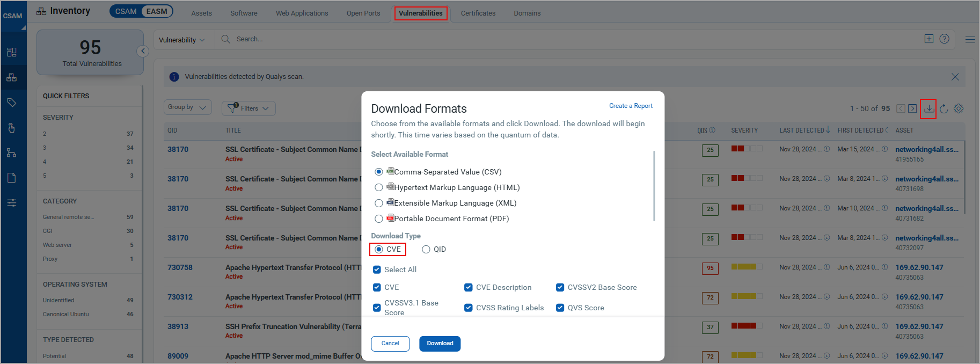Toggle the Select All checkbox
Viewport: 980px width, 364px height.
tap(377, 270)
